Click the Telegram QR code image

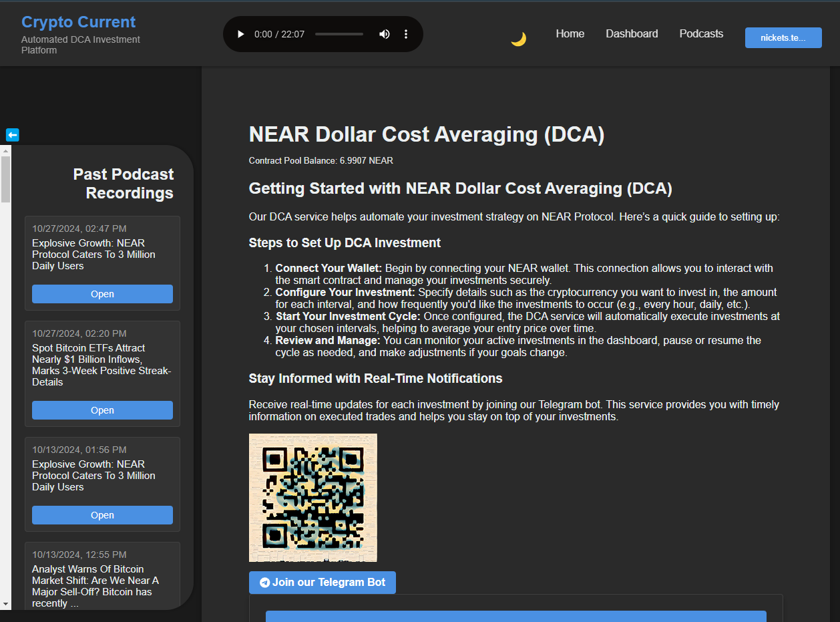point(313,498)
